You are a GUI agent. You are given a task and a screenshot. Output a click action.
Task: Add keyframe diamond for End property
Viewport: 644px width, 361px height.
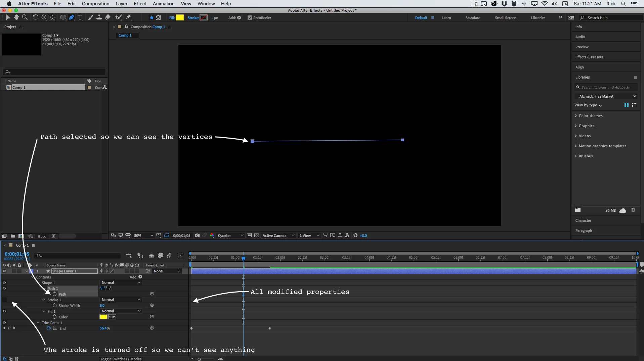pos(9,328)
